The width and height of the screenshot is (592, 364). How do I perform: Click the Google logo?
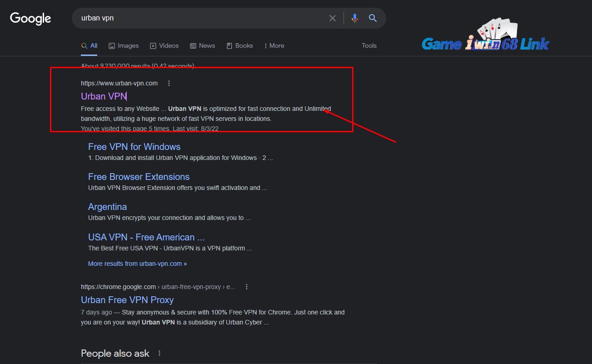point(30,19)
